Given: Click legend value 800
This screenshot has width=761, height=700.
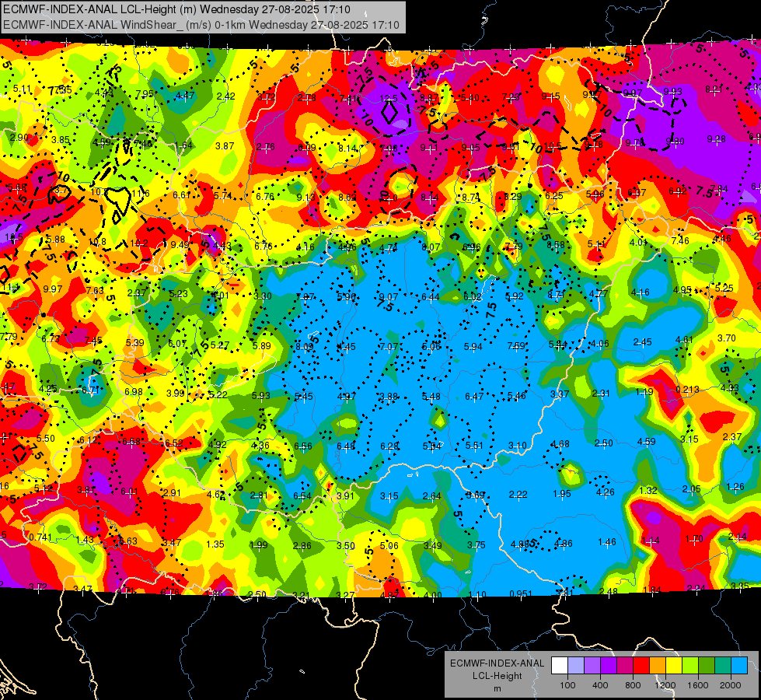Looking at the screenshot, I should 633,685.
